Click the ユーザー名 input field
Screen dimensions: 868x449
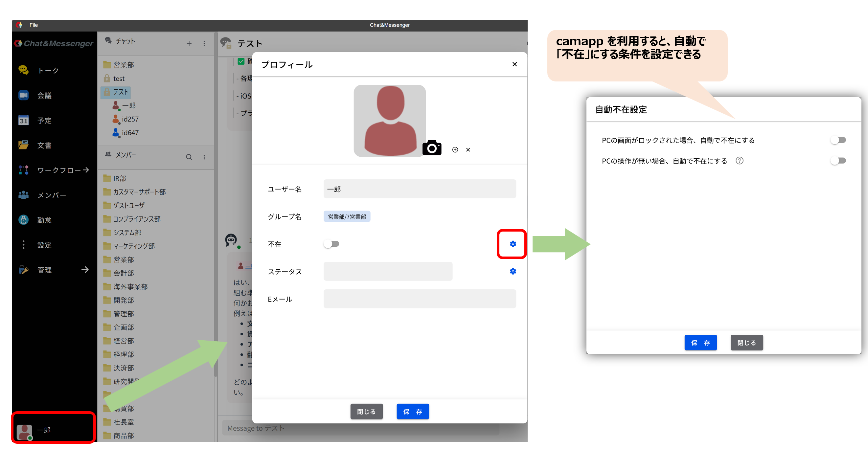click(420, 189)
